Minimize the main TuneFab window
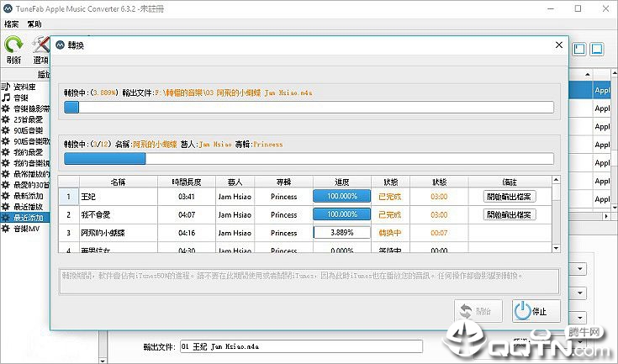Viewport: 618px width, 364px height. tap(551, 8)
